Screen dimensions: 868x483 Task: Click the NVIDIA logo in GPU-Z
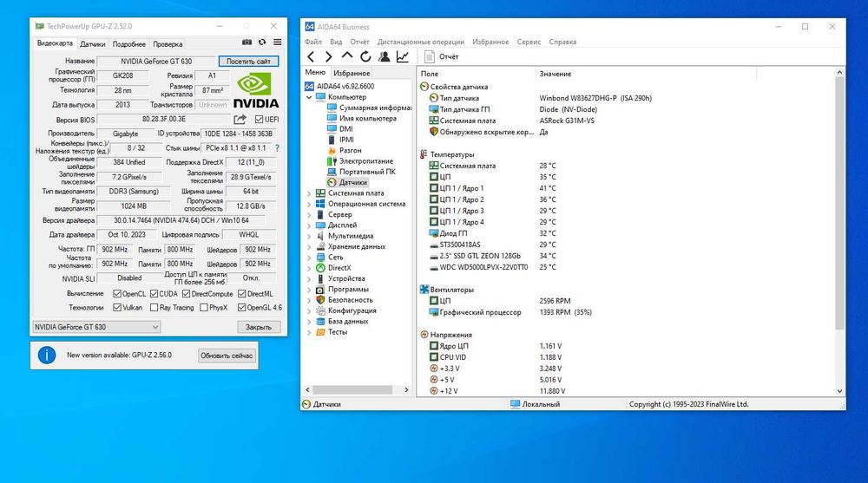(x=254, y=91)
